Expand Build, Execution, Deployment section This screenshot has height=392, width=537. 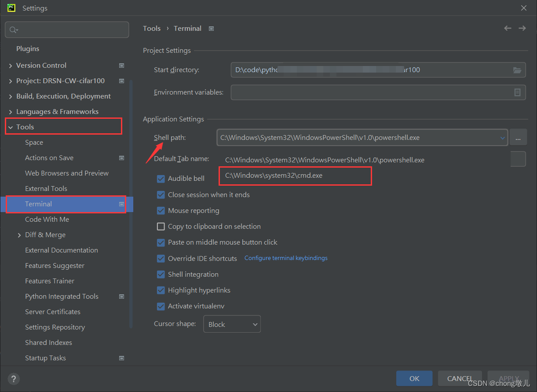pos(11,96)
